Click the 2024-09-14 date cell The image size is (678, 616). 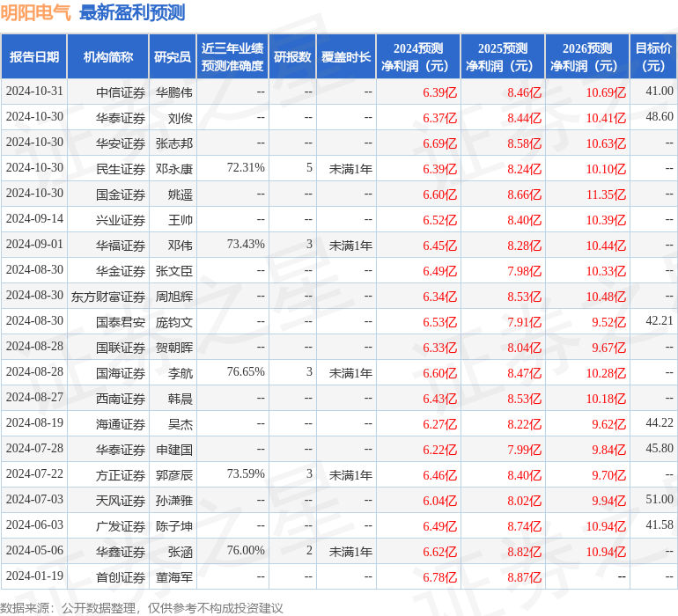coord(34,219)
